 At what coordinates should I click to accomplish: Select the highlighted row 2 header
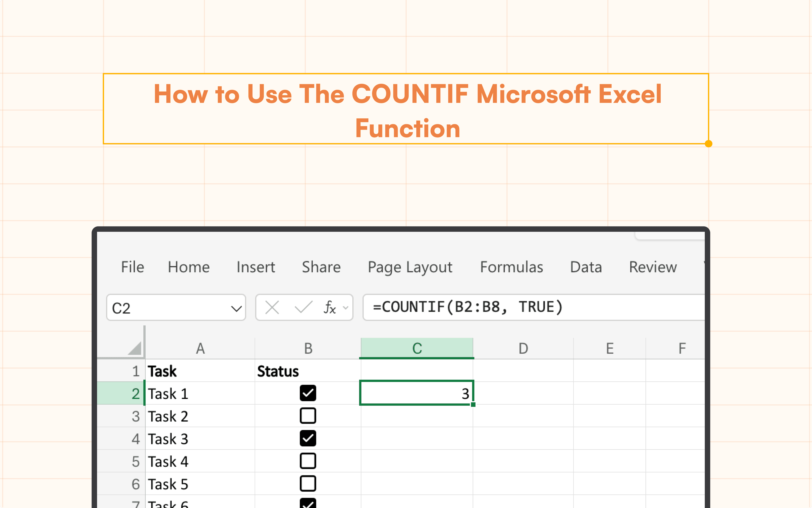click(121, 393)
